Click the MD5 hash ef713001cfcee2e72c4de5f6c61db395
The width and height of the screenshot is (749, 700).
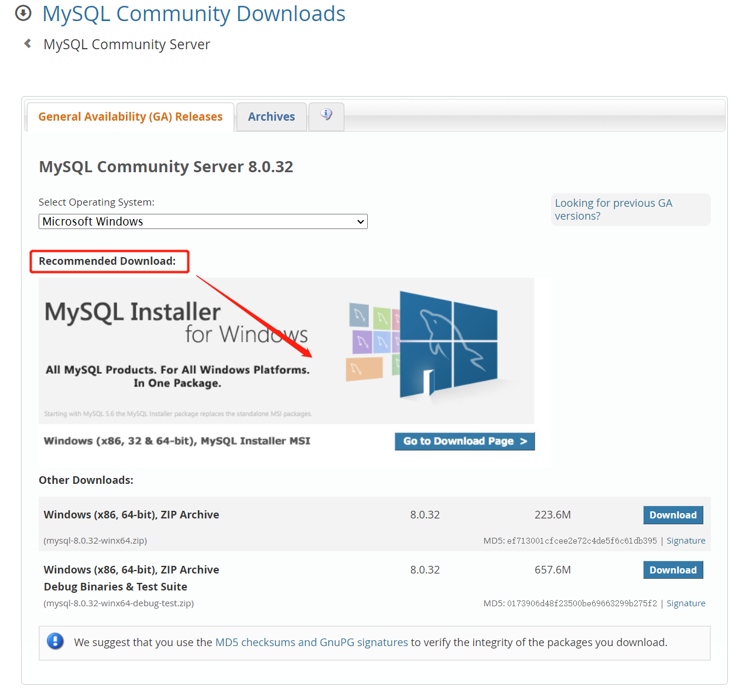coord(582,541)
